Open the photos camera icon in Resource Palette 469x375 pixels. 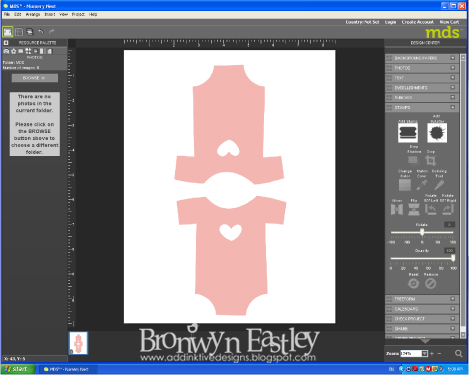coord(6,51)
